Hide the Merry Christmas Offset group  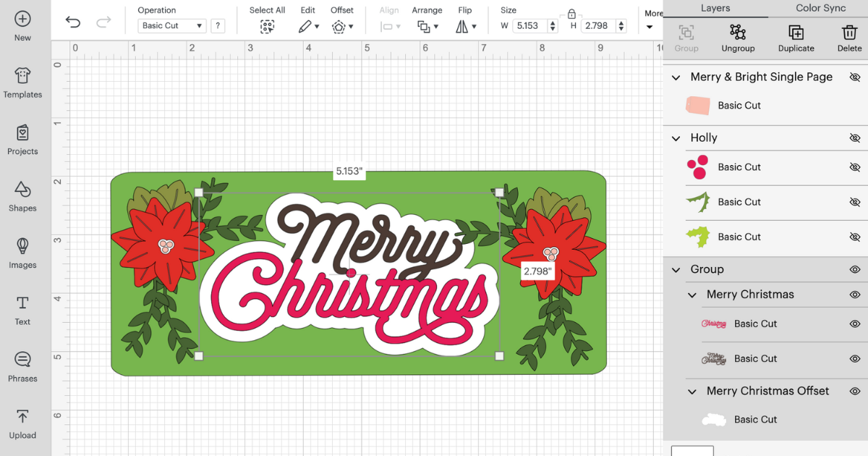(855, 391)
